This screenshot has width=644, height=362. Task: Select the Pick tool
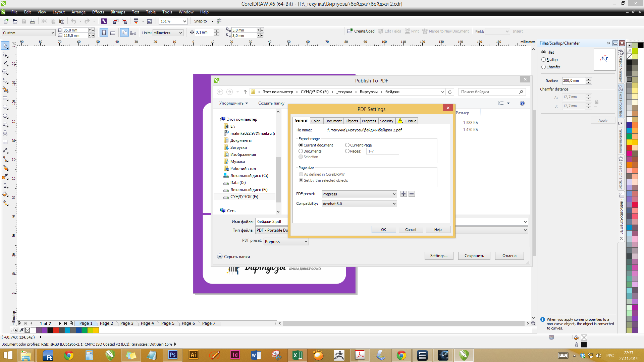pos(5,46)
